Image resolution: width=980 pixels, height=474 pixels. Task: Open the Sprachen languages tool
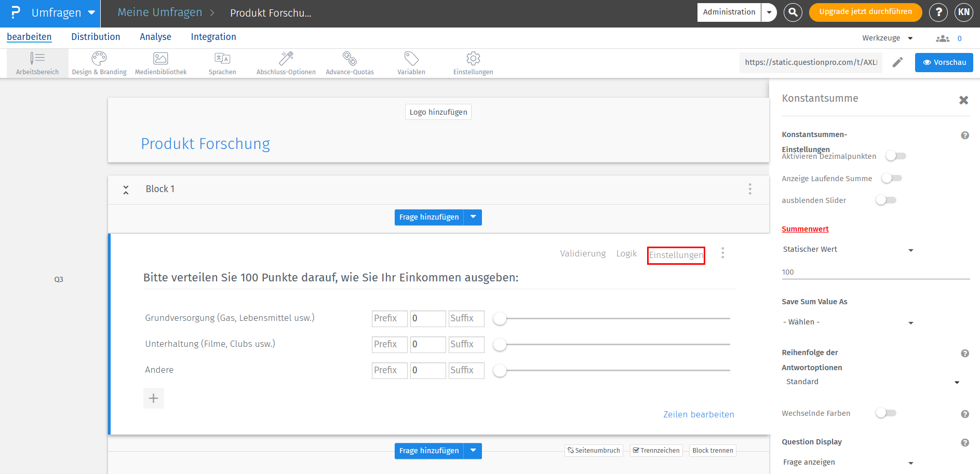coord(222,63)
